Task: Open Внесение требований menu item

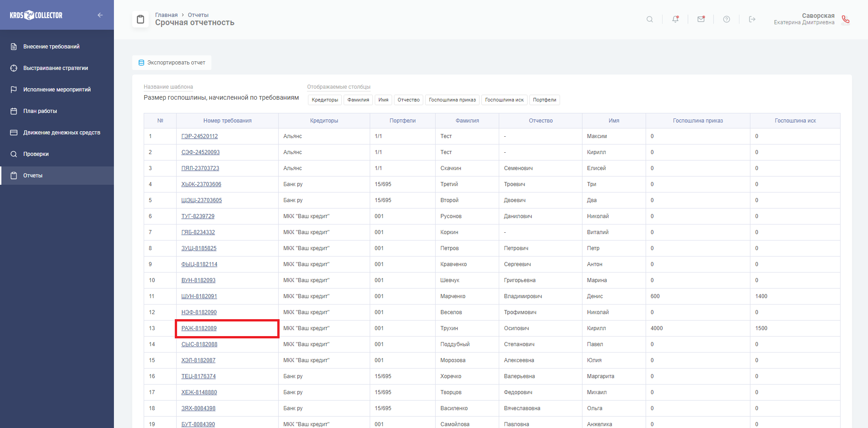Action: tap(57, 47)
